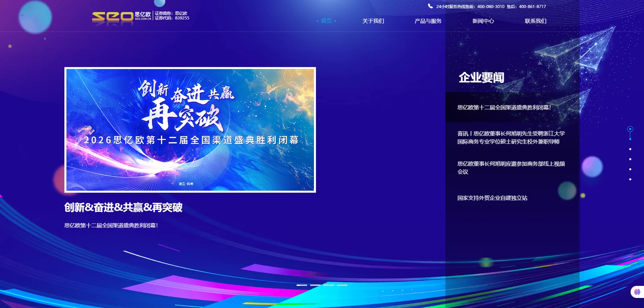Select the first banner slide indicator bar
Image resolution: width=644 pixels, height=308 pixels.
coord(302,285)
